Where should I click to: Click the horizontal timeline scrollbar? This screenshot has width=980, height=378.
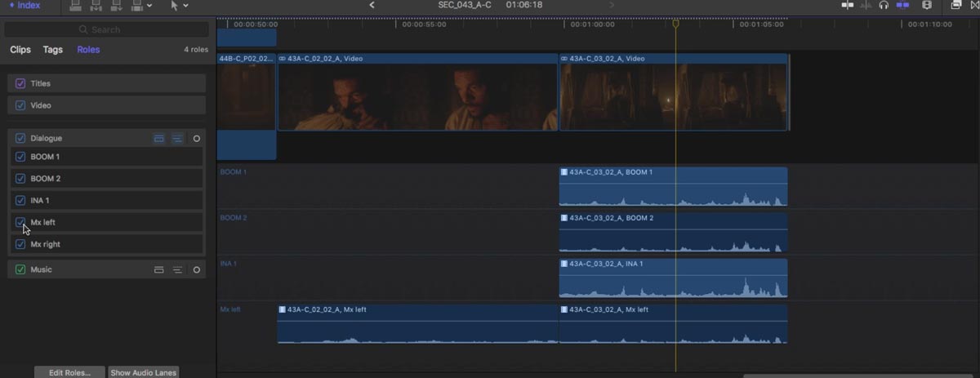860,376
